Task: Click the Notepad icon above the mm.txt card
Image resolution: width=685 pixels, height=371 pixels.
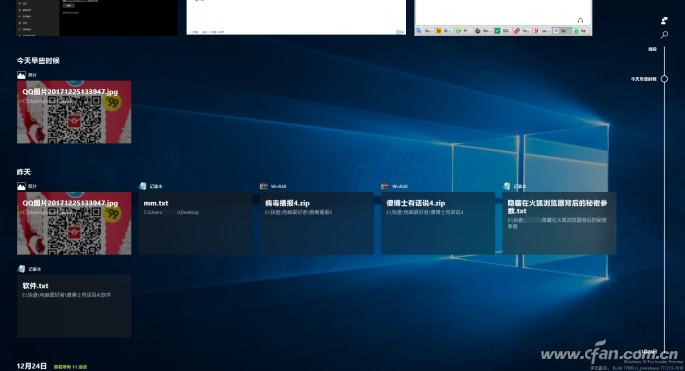Action: click(x=142, y=186)
